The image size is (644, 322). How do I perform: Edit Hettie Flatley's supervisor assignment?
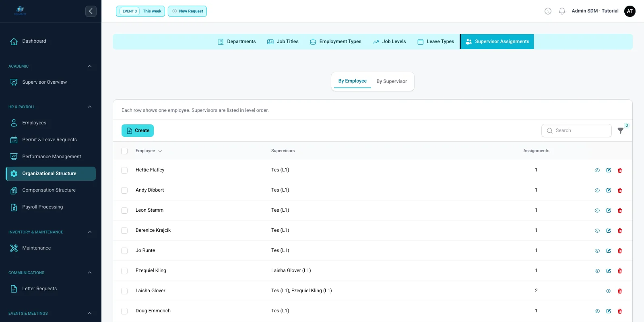(x=609, y=170)
